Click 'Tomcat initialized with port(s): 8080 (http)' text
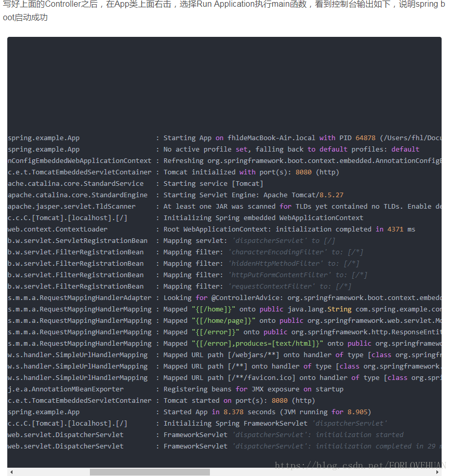Screen dimensions: 452x476 pos(251,172)
